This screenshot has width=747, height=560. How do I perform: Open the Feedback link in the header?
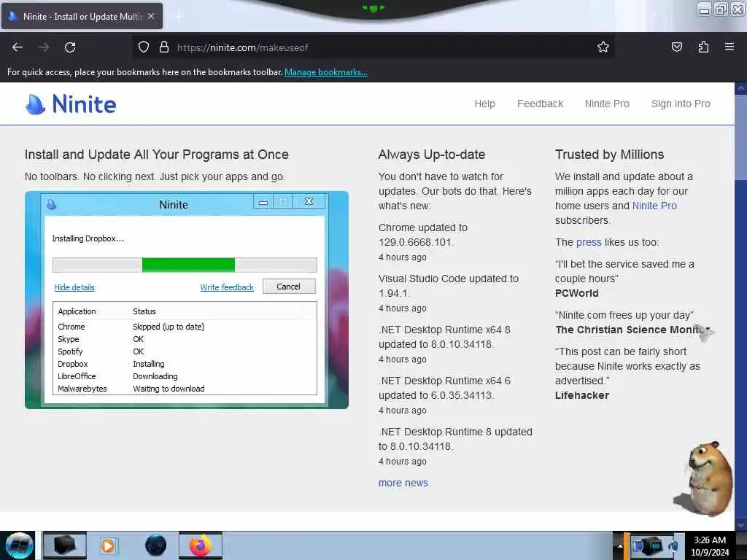[540, 104]
